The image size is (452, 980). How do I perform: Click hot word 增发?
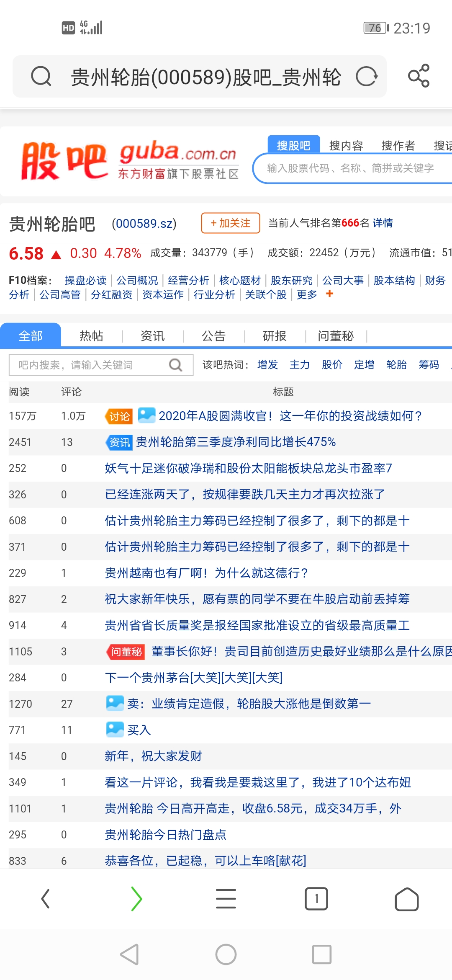point(268,365)
